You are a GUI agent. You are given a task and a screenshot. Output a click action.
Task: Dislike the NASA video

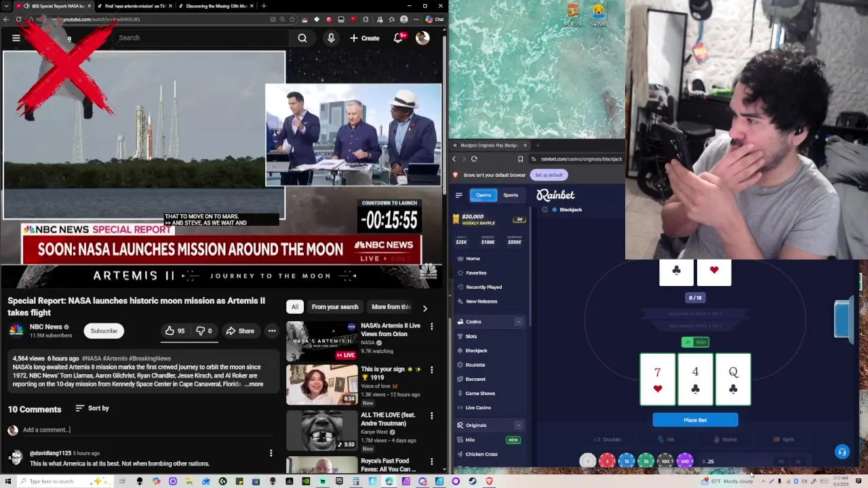click(x=204, y=331)
